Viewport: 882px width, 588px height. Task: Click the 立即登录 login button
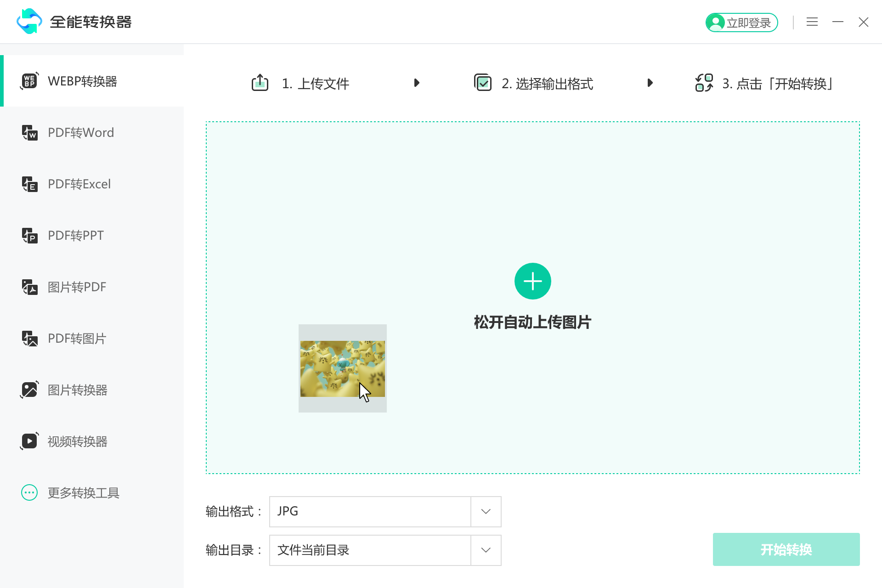(x=741, y=22)
